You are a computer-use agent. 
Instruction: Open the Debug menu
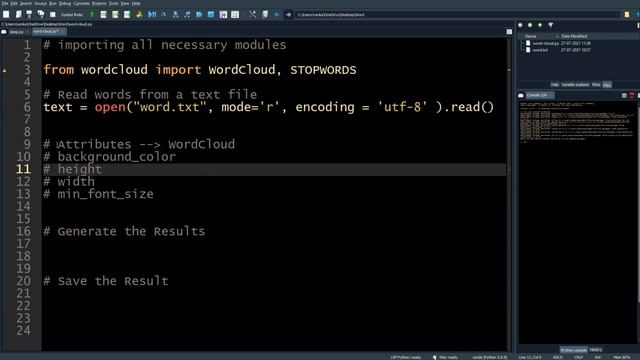click(65, 3)
